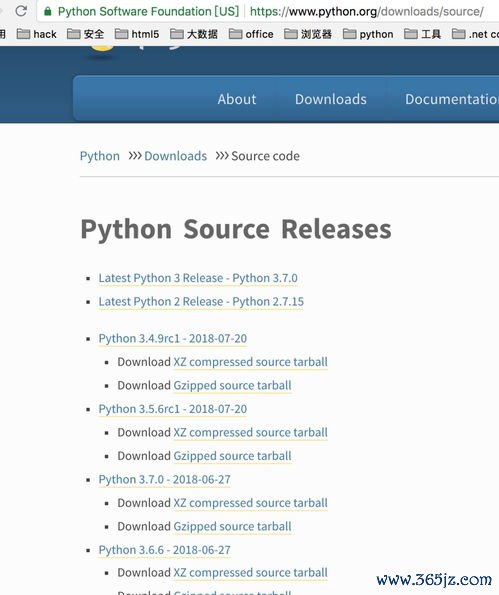The height and width of the screenshot is (595, 499).
Task: Open the Downloads navigation menu
Action: 331,99
